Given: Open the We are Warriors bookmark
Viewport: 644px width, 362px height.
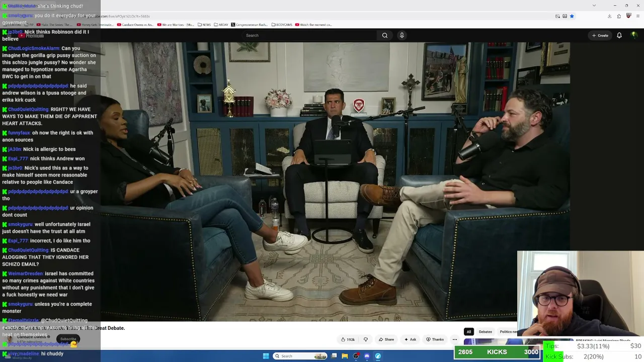Looking at the screenshot, I should point(176,25).
